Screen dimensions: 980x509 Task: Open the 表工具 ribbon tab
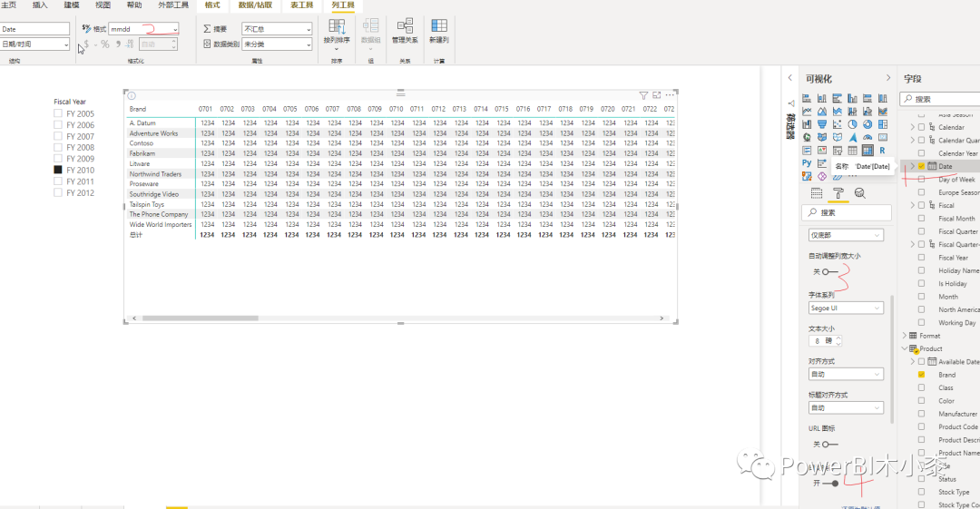[x=302, y=5]
